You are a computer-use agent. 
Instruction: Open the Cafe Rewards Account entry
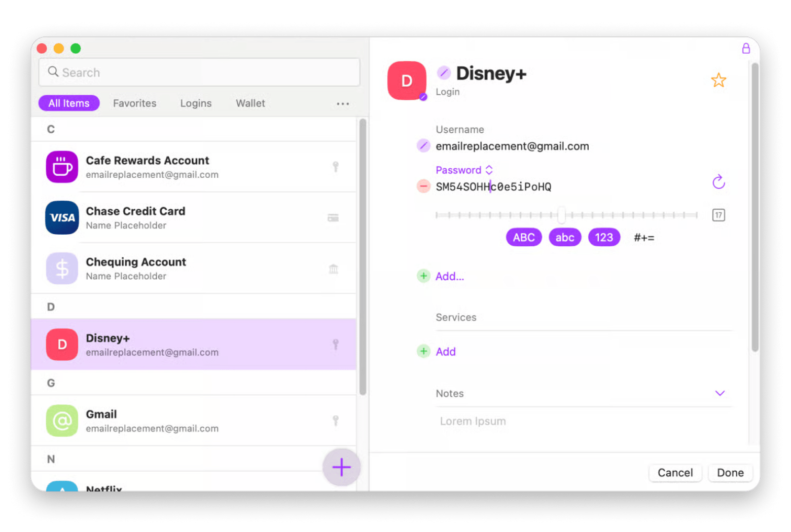click(x=194, y=167)
